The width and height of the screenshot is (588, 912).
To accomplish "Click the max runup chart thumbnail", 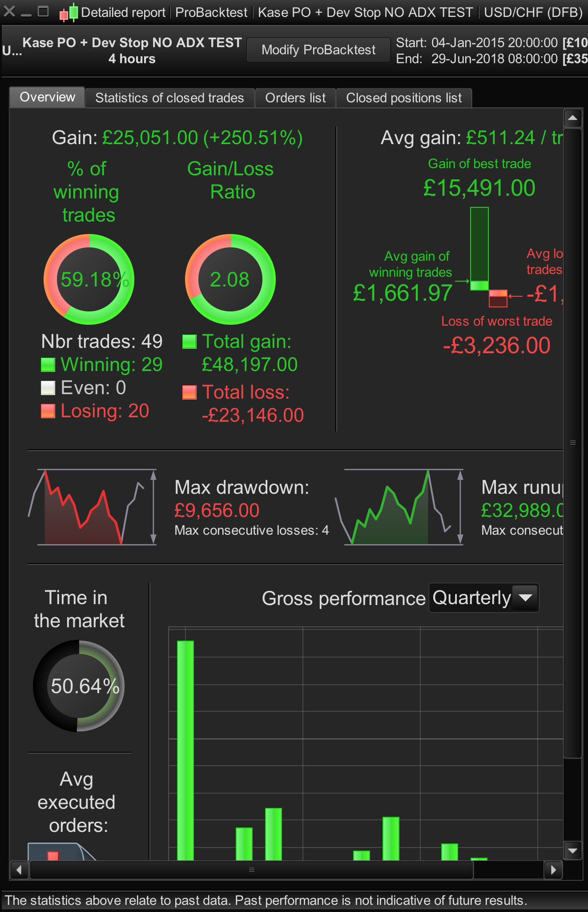I will pos(399,507).
